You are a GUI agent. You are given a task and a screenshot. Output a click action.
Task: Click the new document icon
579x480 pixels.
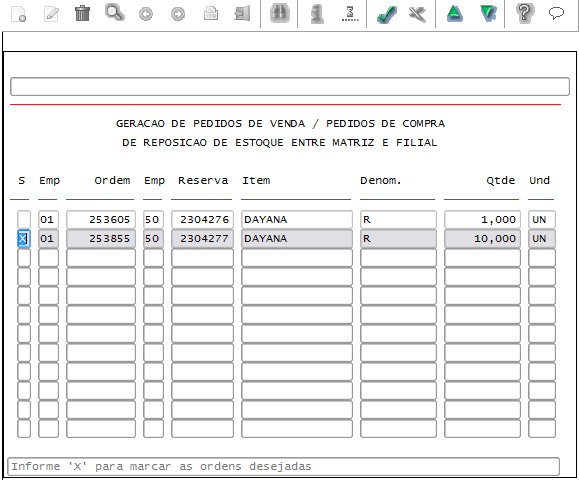[x=18, y=14]
